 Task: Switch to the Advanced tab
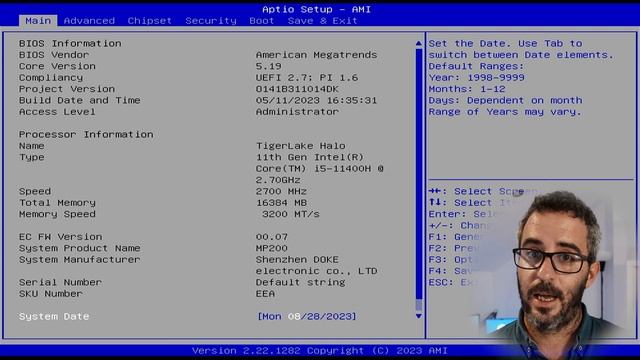89,21
